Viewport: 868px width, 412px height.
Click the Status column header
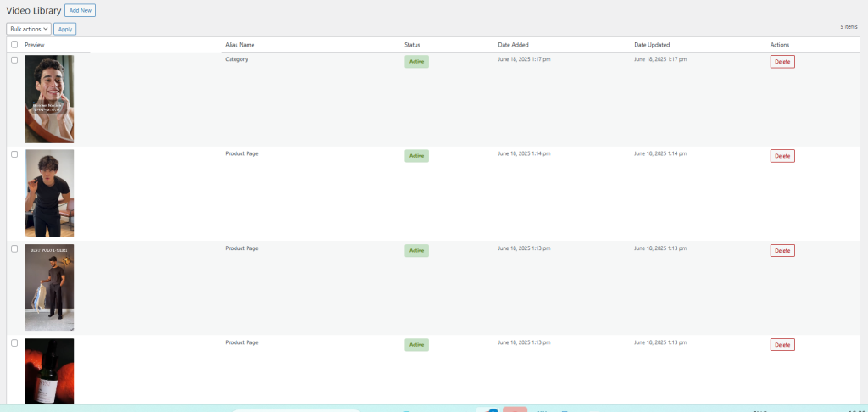(412, 45)
